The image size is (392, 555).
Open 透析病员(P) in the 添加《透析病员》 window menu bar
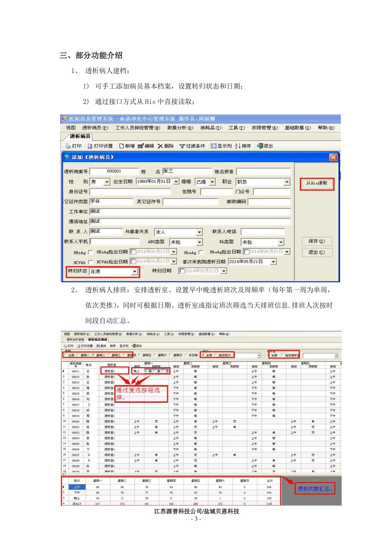(x=95, y=128)
